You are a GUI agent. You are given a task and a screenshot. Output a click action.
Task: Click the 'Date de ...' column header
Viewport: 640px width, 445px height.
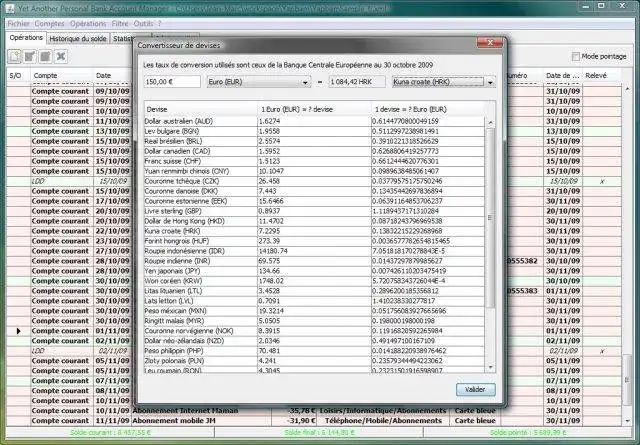pos(563,76)
